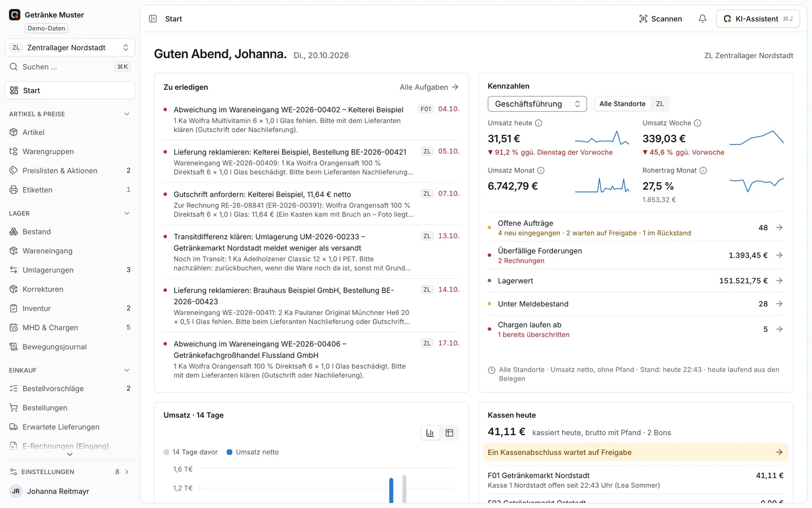Collapse the LAGER section
This screenshot has width=812, height=508.
pyautogui.click(x=127, y=213)
